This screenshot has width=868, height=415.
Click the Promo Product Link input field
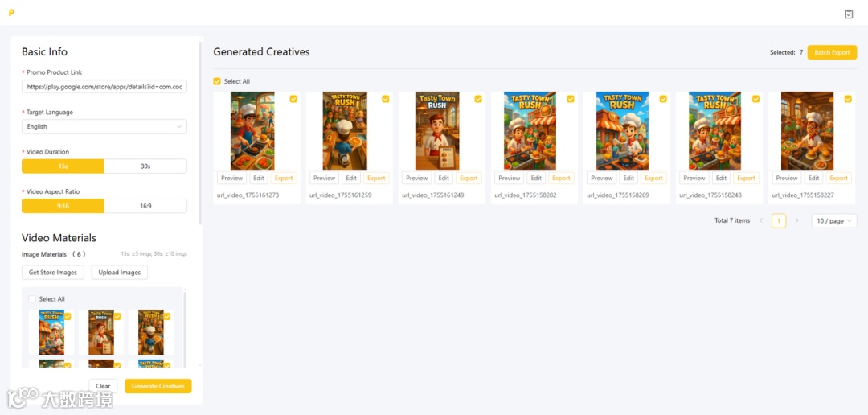tap(104, 87)
